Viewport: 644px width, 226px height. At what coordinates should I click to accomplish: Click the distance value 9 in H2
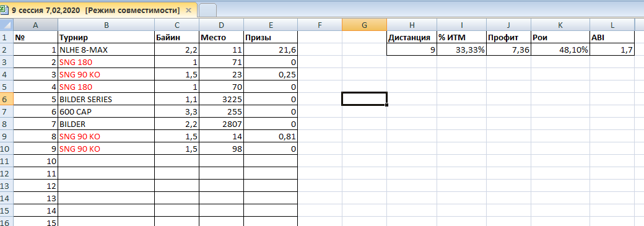(x=412, y=50)
